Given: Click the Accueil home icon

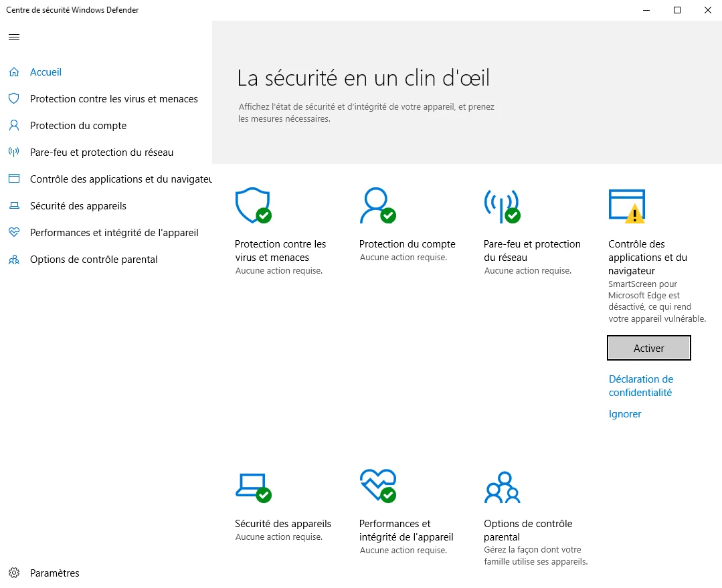Looking at the screenshot, I should click(13, 72).
